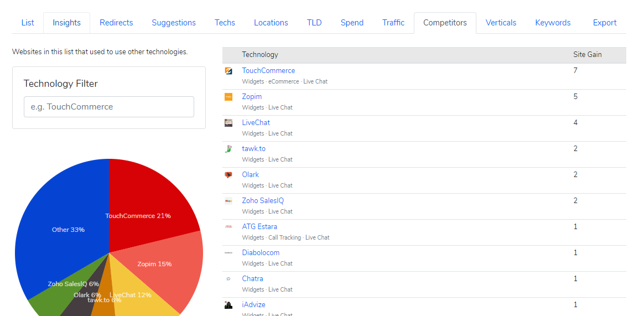644x316 pixels.
Task: Click TouchCommerce's site gain value 7
Action: point(575,71)
